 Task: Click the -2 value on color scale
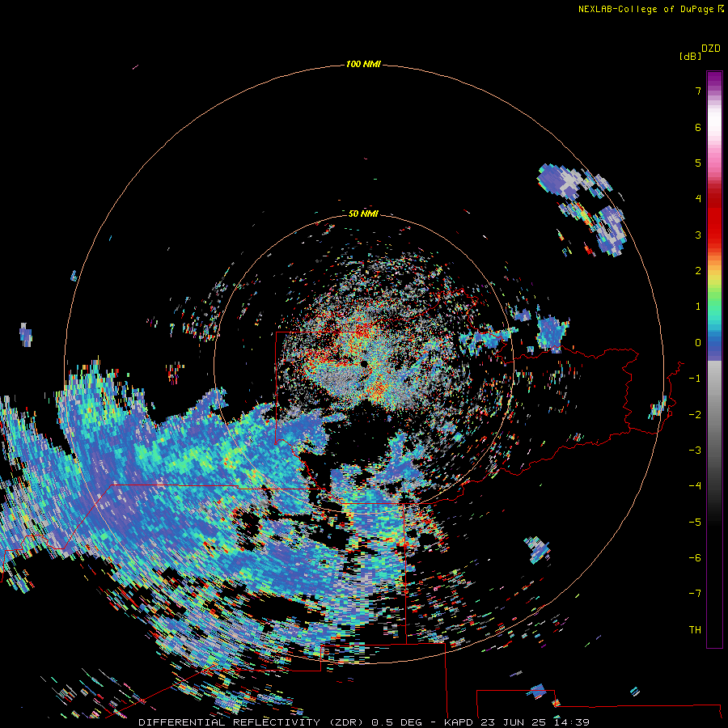coord(695,415)
